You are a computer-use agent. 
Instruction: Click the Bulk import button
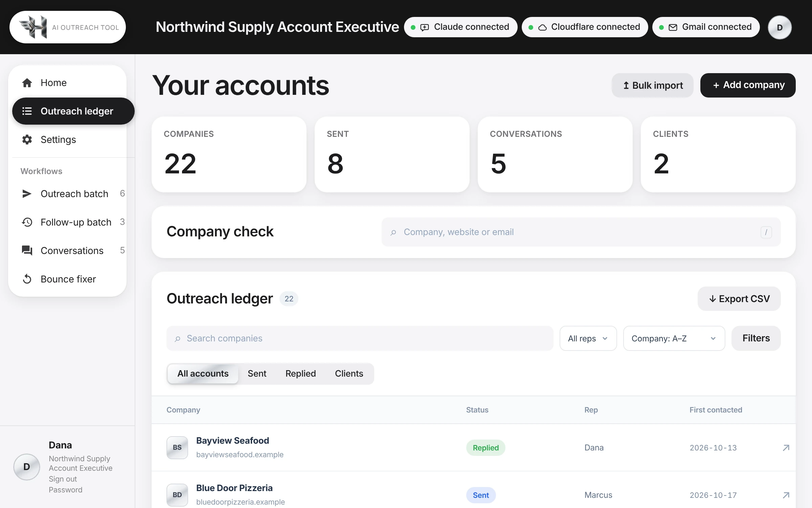click(653, 85)
